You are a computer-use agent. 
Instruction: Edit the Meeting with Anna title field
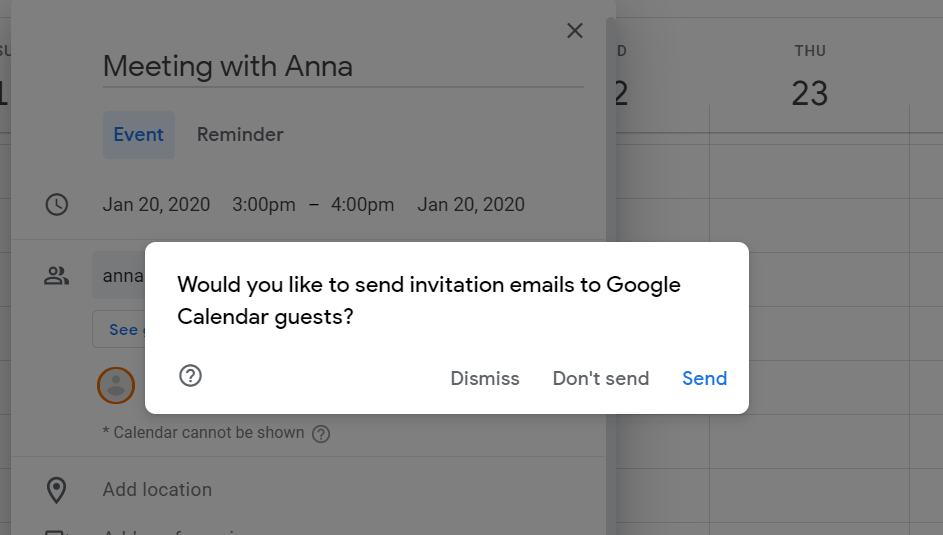(x=343, y=66)
